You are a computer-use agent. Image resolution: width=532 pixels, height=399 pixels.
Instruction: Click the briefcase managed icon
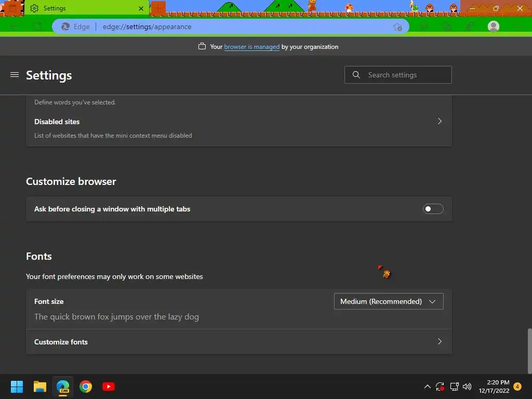point(202,46)
